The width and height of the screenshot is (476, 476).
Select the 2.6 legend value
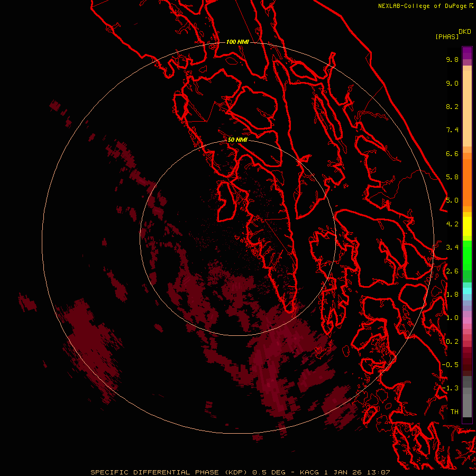[x=452, y=271]
